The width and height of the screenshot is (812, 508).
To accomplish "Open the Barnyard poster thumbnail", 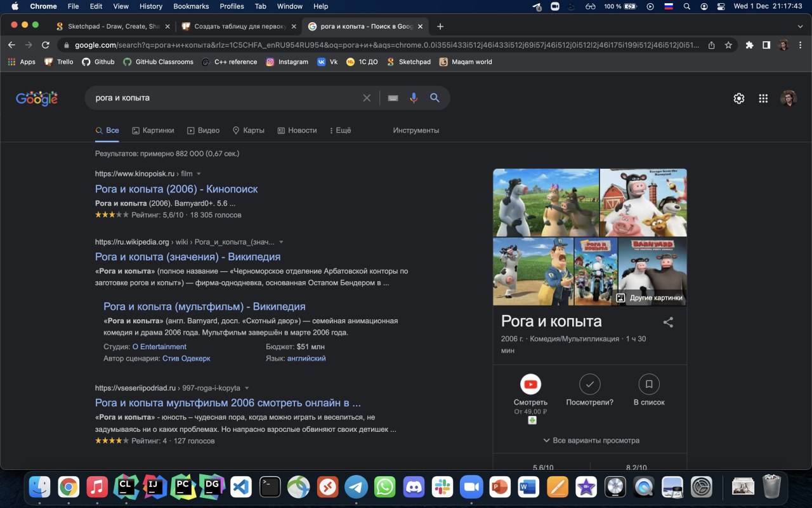I will tap(652, 272).
